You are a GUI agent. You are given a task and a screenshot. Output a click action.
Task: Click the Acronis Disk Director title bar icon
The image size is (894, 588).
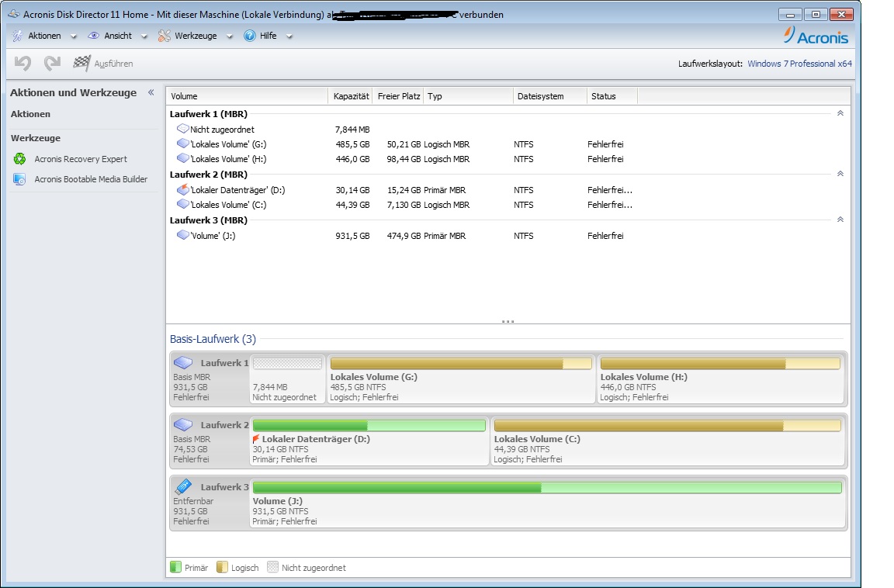pyautogui.click(x=14, y=14)
